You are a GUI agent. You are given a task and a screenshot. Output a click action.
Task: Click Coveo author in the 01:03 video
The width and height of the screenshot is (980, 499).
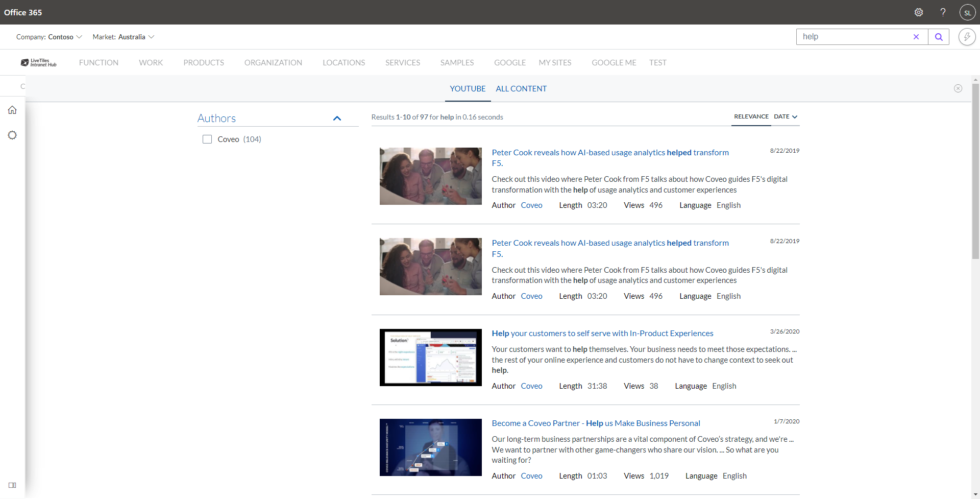point(531,476)
